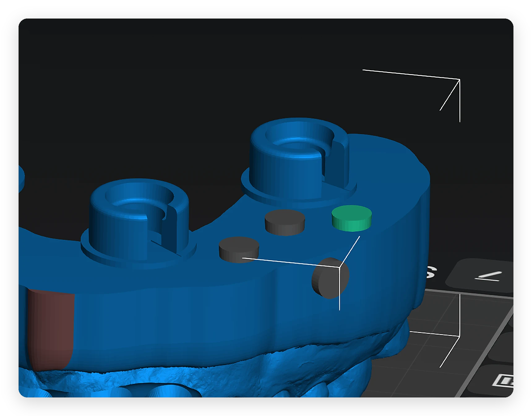The height and width of the screenshot is (416, 532).
Task: Select the dark gray pad near the left sleeve
Action: (239, 249)
